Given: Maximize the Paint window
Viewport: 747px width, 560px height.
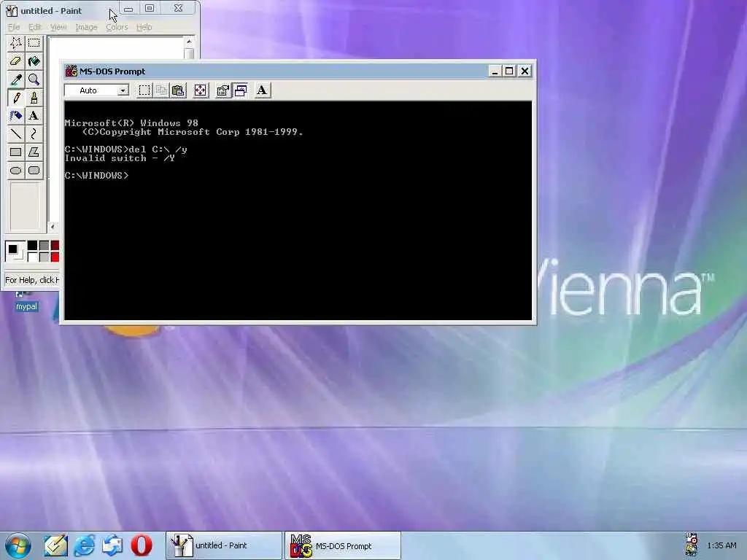Looking at the screenshot, I should coord(149,8).
